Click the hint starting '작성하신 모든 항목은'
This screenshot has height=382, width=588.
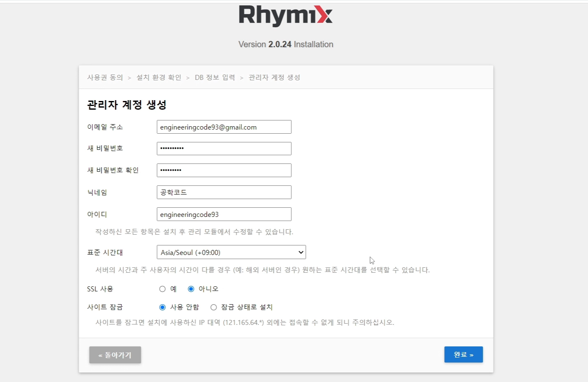(x=194, y=232)
